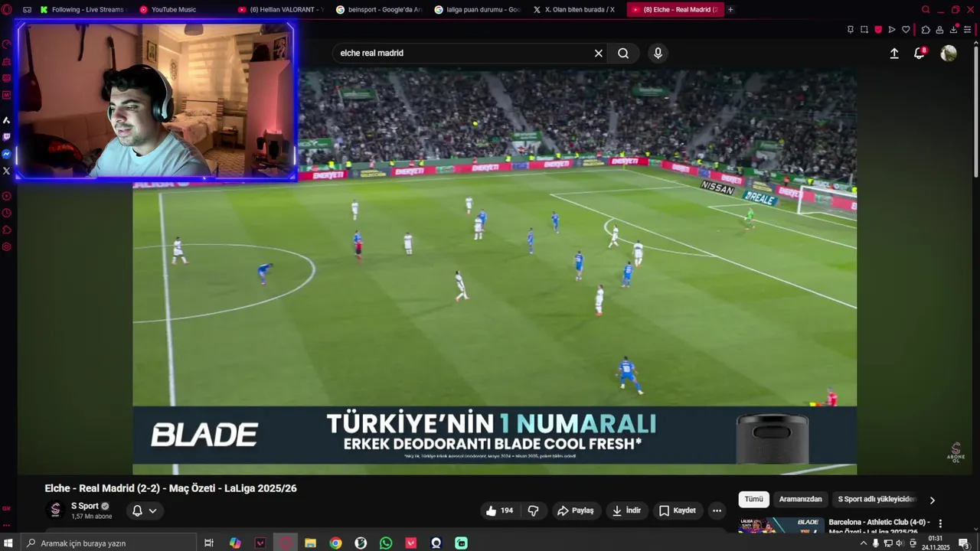The width and height of the screenshot is (980, 551).
Task: Open Google Chrome from the taskbar
Action: (x=335, y=543)
